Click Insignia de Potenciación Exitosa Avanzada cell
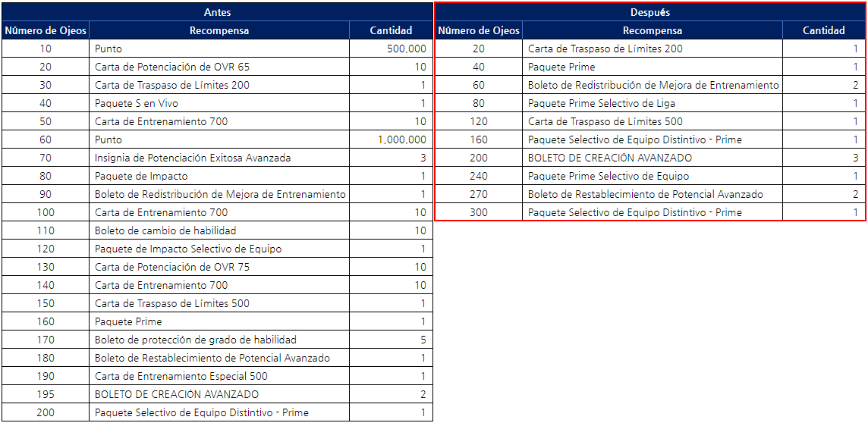 tap(193, 158)
